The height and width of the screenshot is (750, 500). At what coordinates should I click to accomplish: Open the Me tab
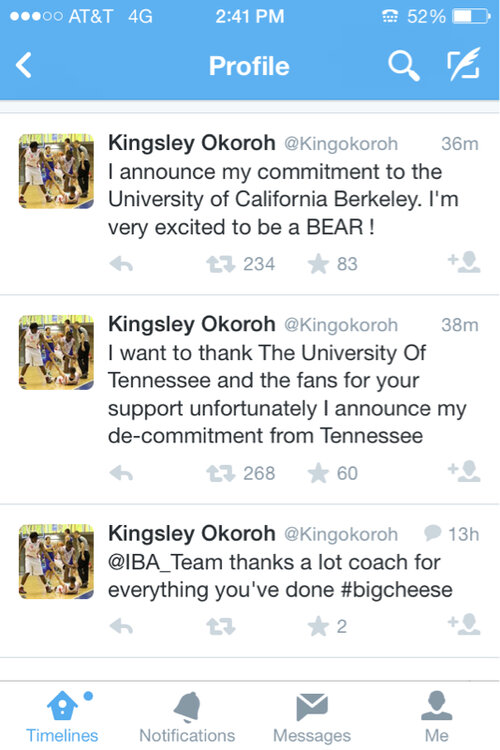click(x=436, y=717)
